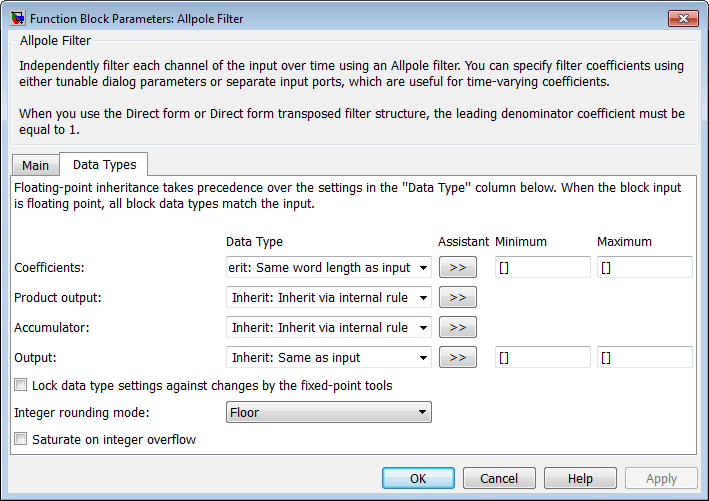Image resolution: width=709 pixels, height=501 pixels.
Task: Select the Data Types tab
Action: pyautogui.click(x=104, y=164)
